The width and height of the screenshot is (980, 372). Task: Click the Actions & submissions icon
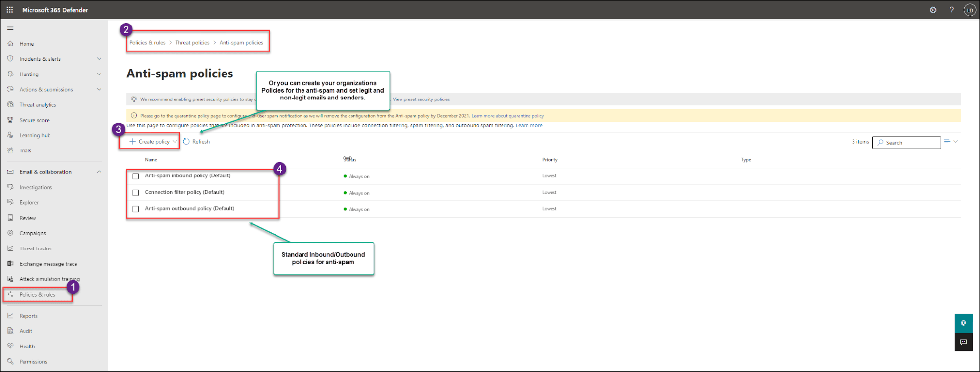(10, 89)
